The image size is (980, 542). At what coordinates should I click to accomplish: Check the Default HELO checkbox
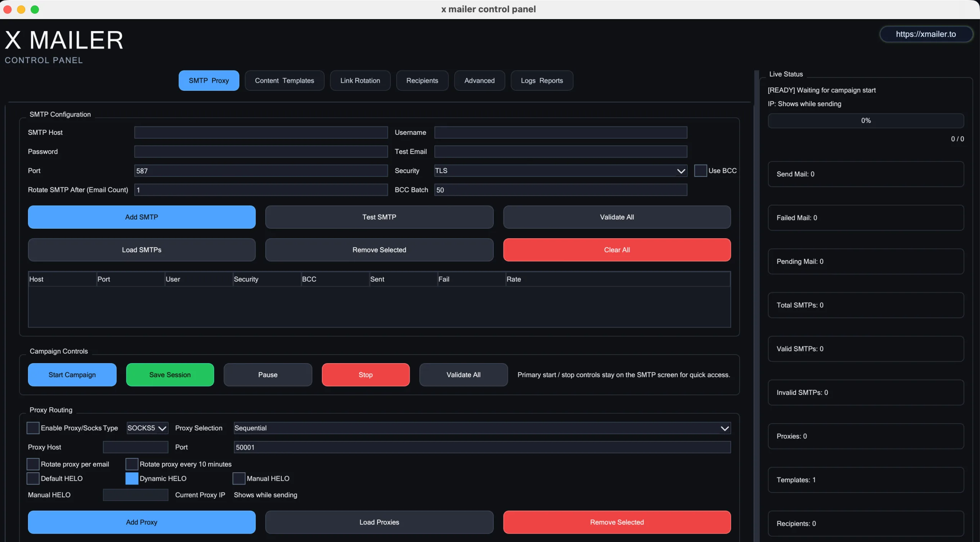(x=33, y=479)
